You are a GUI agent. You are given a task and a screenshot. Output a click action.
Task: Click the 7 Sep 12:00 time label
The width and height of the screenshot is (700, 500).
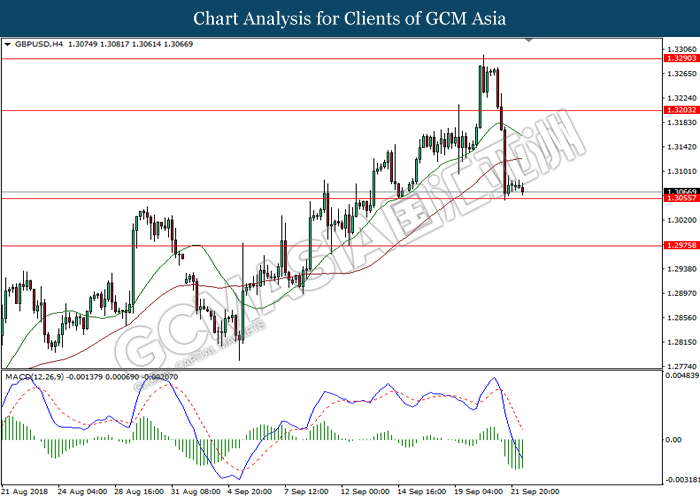[307, 492]
